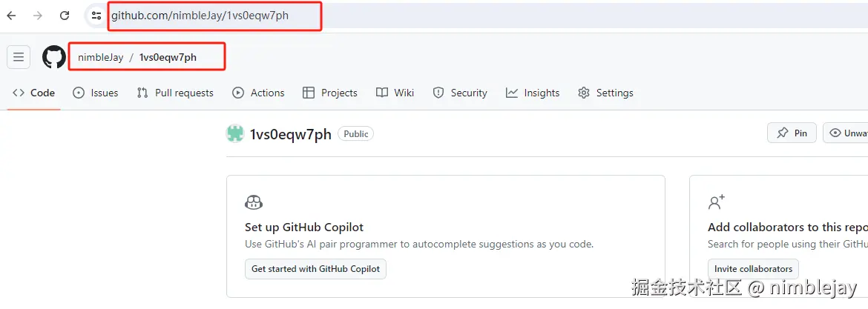The image size is (868, 309).
Task: Go back with browser back arrow
Action: pyautogui.click(x=11, y=16)
